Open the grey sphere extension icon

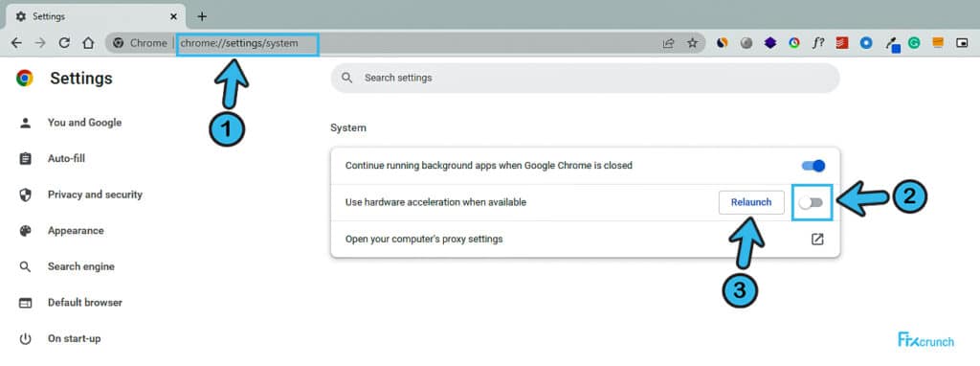click(x=746, y=43)
